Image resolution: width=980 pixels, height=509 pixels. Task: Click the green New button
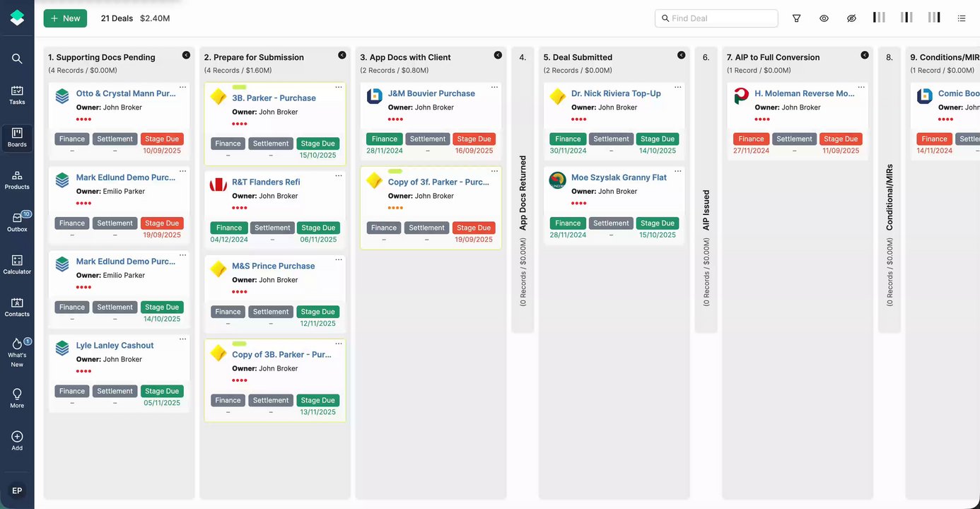coord(65,18)
